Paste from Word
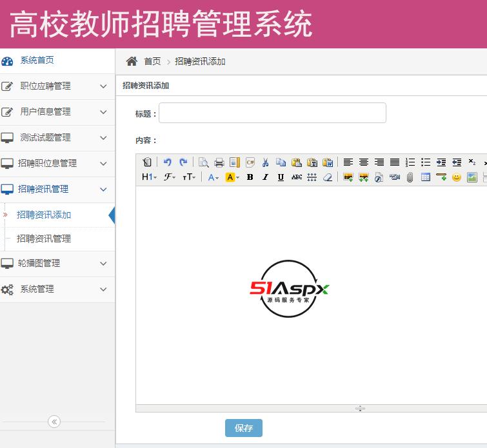The width and height of the screenshot is (487, 448). point(328,162)
